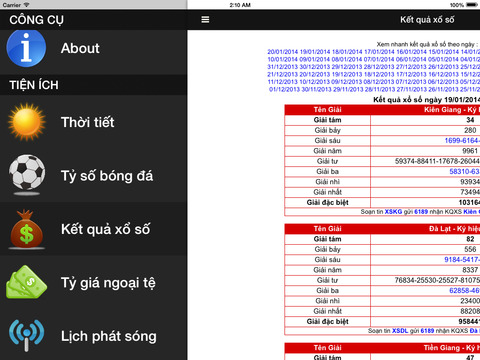Select Lịch phát sóng menu entry

point(109,336)
